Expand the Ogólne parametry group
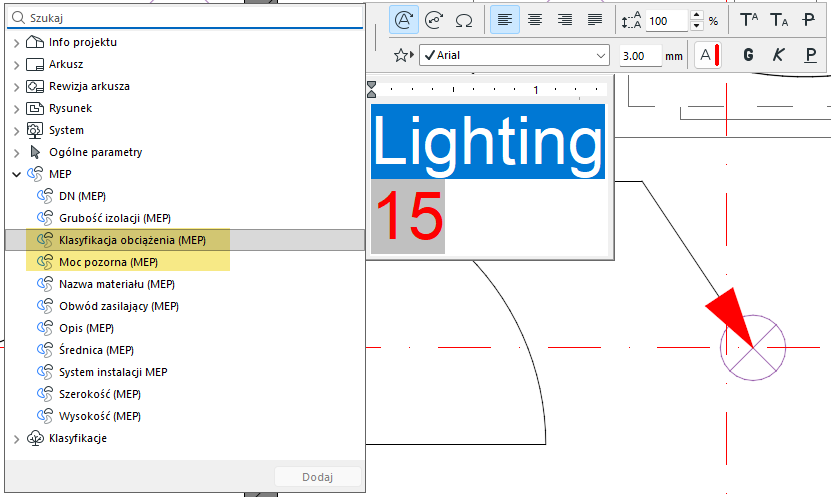This screenshot has height=497, width=831. 16,153
